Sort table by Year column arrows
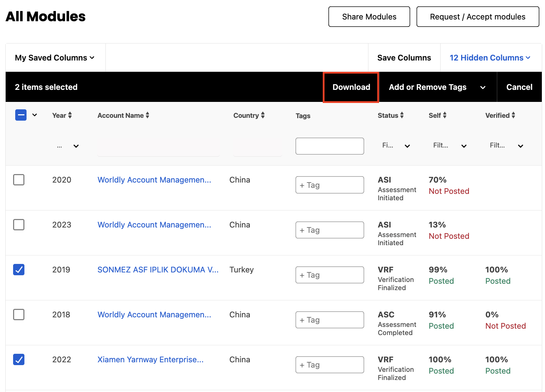The image size is (545, 392). click(x=70, y=115)
